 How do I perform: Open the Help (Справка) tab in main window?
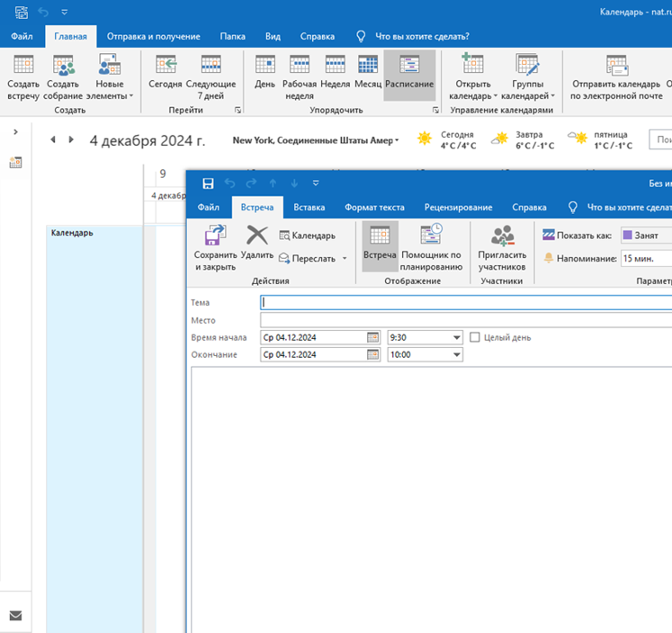318,36
